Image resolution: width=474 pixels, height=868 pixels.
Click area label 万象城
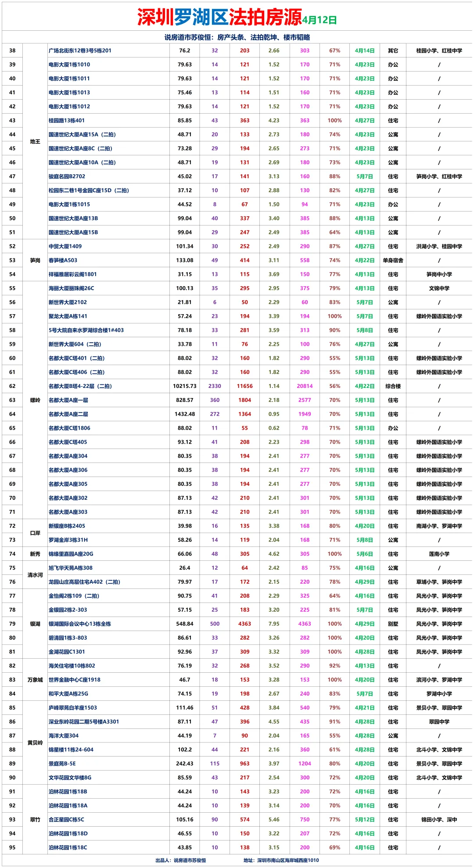coord(35,680)
